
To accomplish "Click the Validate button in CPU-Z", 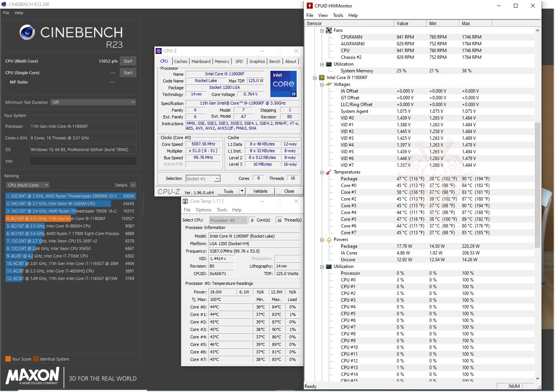I will 260,191.
